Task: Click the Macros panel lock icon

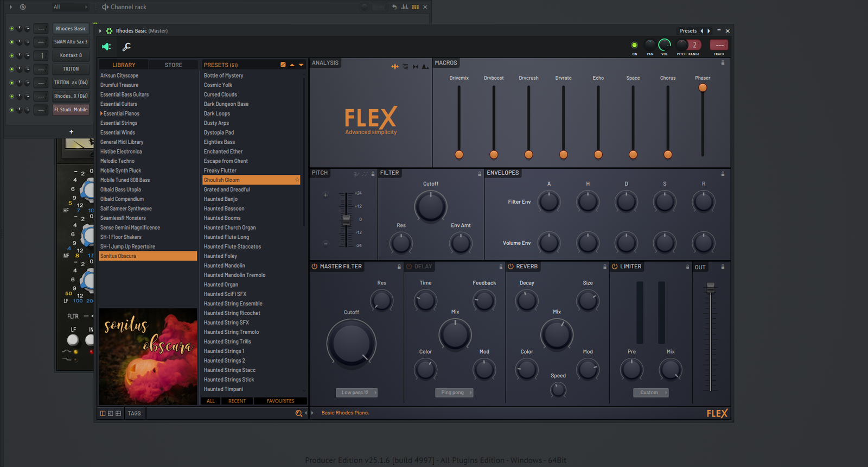Action: pos(723,63)
